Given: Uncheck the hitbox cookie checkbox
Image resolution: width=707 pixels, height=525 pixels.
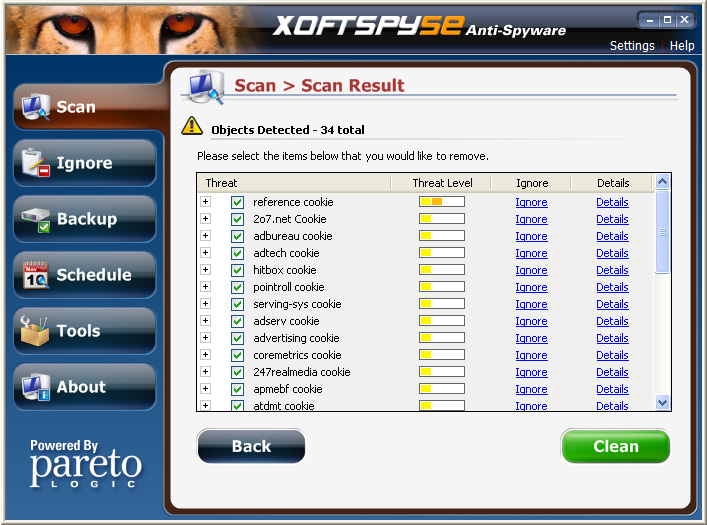Looking at the screenshot, I should click(238, 270).
